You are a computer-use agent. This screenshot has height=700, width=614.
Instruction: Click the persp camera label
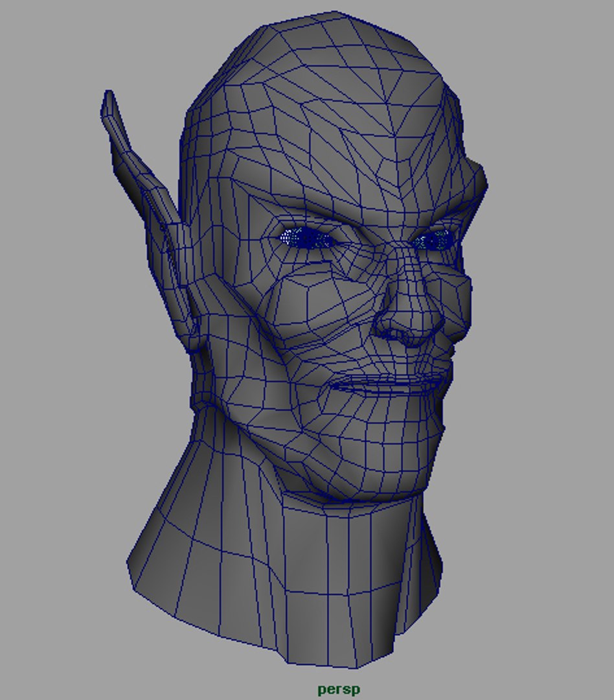click(339, 689)
